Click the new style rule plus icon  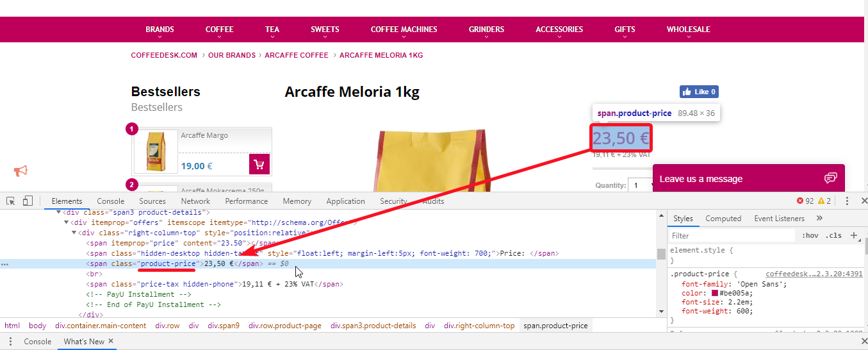(x=853, y=235)
